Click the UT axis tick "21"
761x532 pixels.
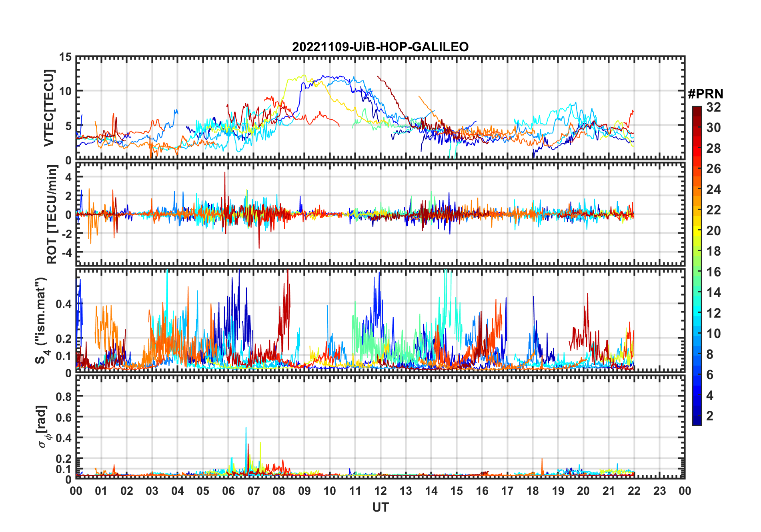tap(609, 491)
